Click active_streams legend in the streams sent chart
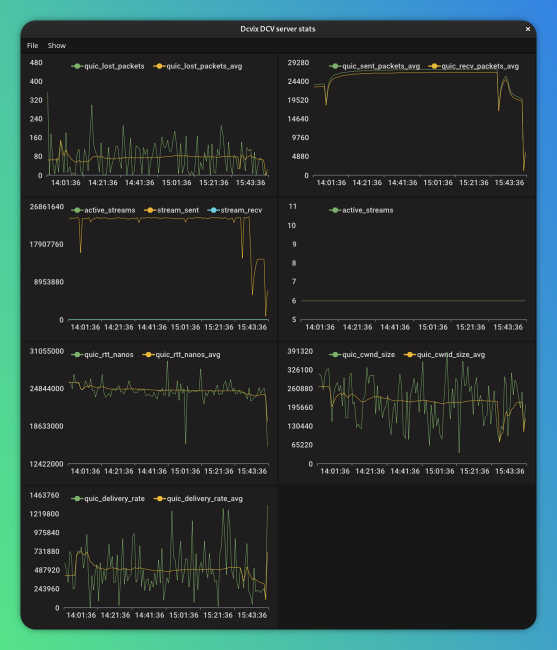 104,210
